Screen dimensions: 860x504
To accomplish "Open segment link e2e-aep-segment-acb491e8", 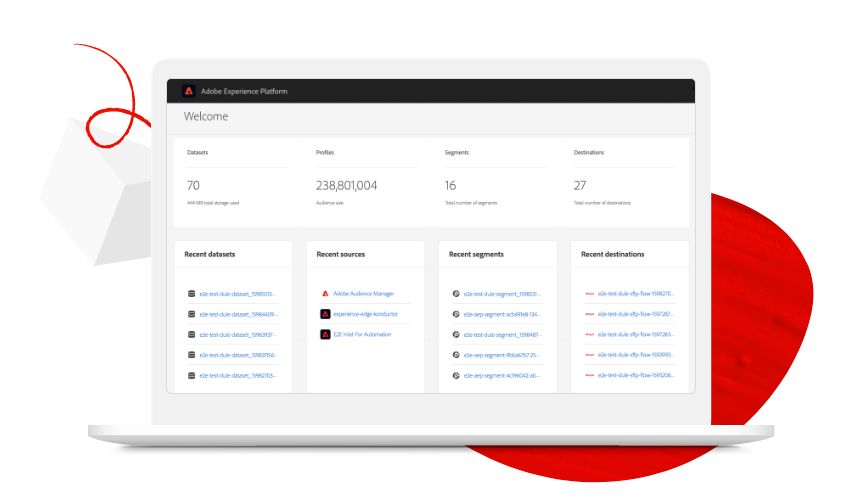I will tap(502, 314).
